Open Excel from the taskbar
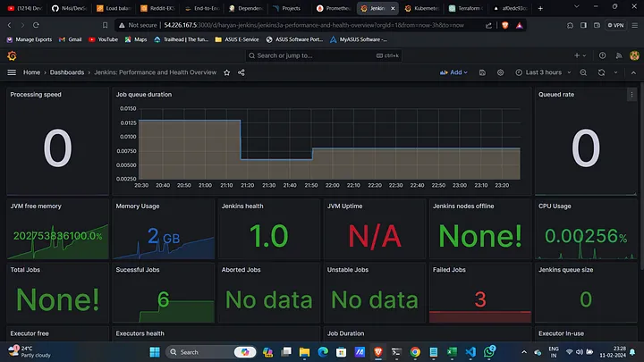Image resolution: width=644 pixels, height=362 pixels. [x=452, y=352]
